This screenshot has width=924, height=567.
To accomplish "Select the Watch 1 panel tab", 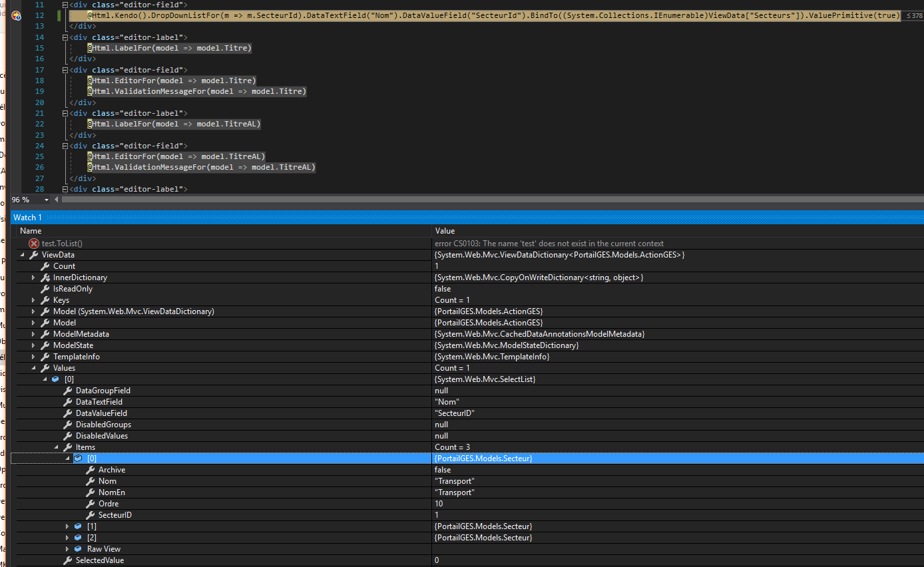I will click(x=28, y=218).
